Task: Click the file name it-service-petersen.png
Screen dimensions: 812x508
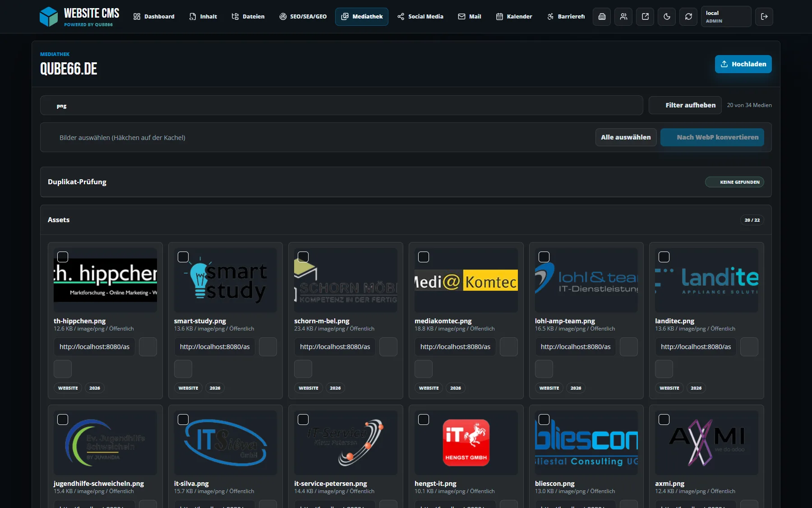Action: tap(331, 484)
